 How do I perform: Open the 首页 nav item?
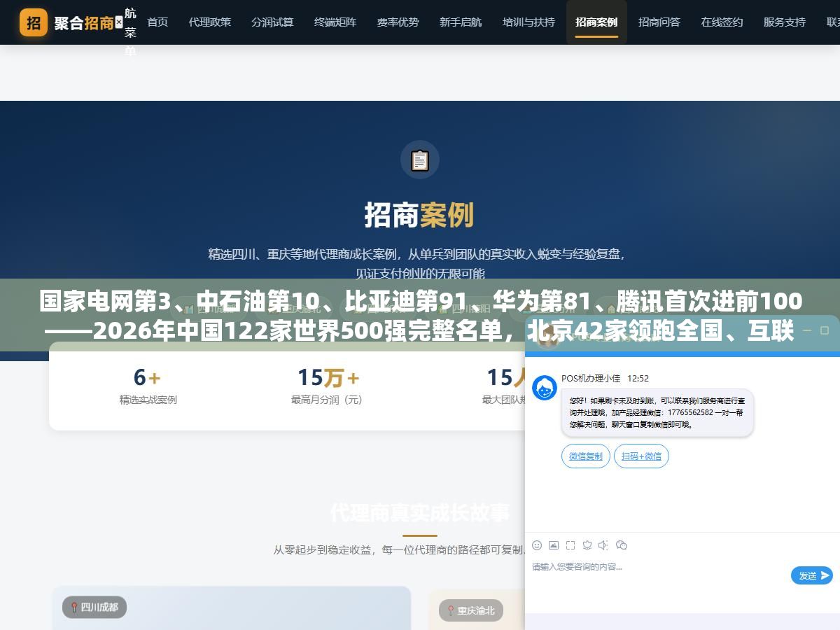(157, 22)
